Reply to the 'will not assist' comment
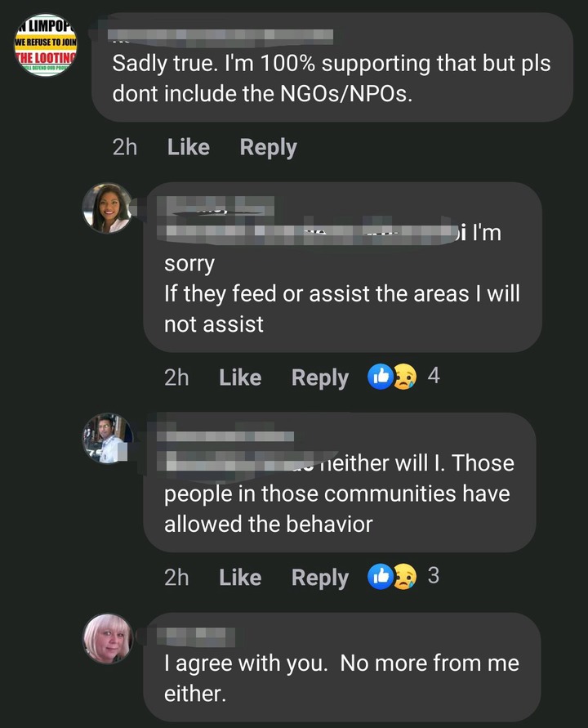 [x=320, y=378]
